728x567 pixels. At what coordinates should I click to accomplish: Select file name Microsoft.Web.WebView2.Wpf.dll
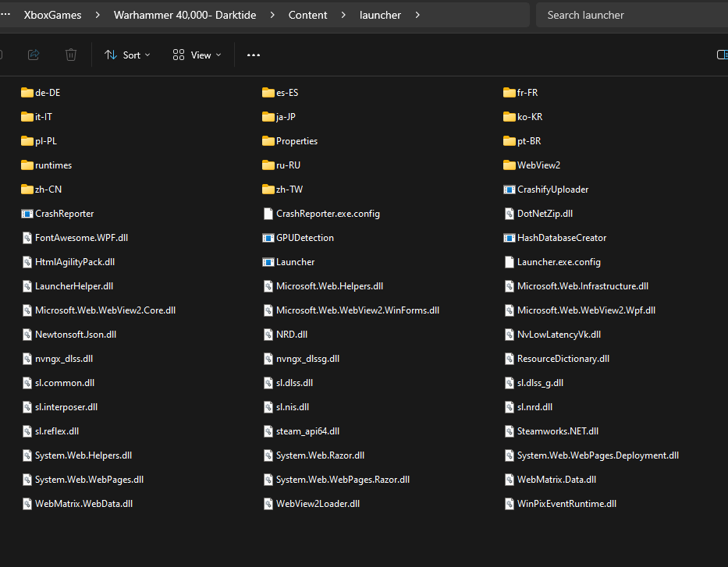coord(587,310)
